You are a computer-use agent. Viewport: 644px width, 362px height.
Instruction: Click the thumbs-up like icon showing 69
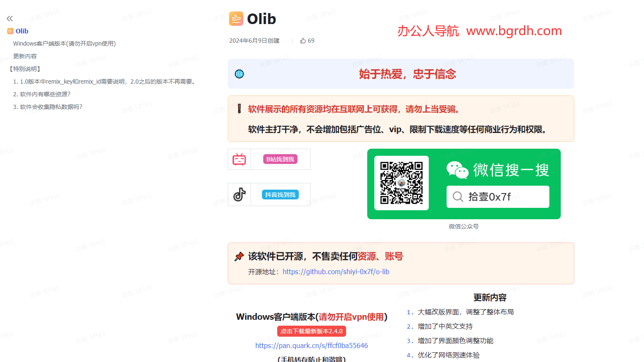pos(302,40)
